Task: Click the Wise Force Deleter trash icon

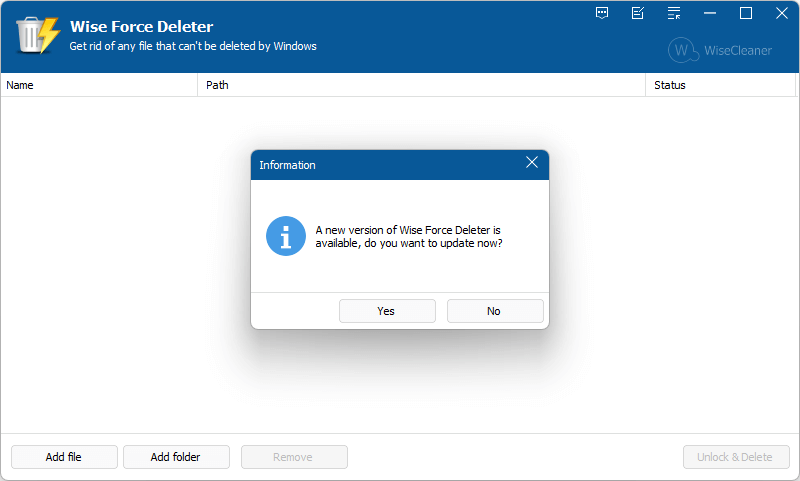Action: coord(38,35)
